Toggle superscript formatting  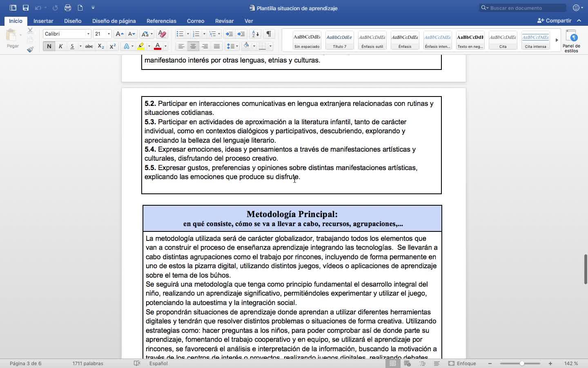[113, 46]
